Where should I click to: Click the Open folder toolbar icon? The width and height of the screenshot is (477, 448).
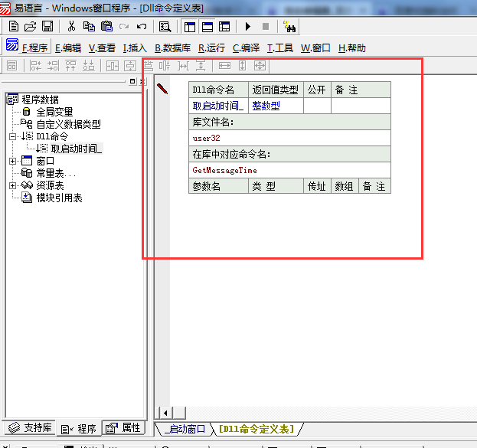(30, 27)
